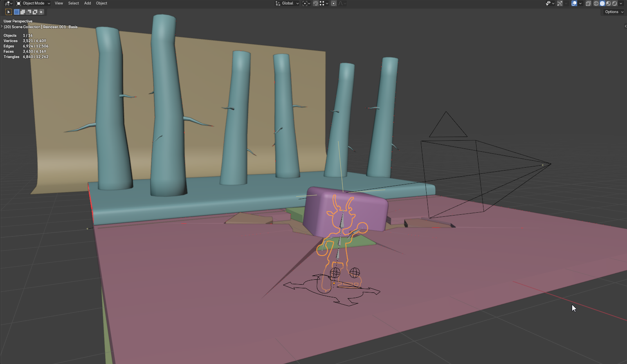
Task: Click the Objects '1 / 16' statistic
Action: 28,36
